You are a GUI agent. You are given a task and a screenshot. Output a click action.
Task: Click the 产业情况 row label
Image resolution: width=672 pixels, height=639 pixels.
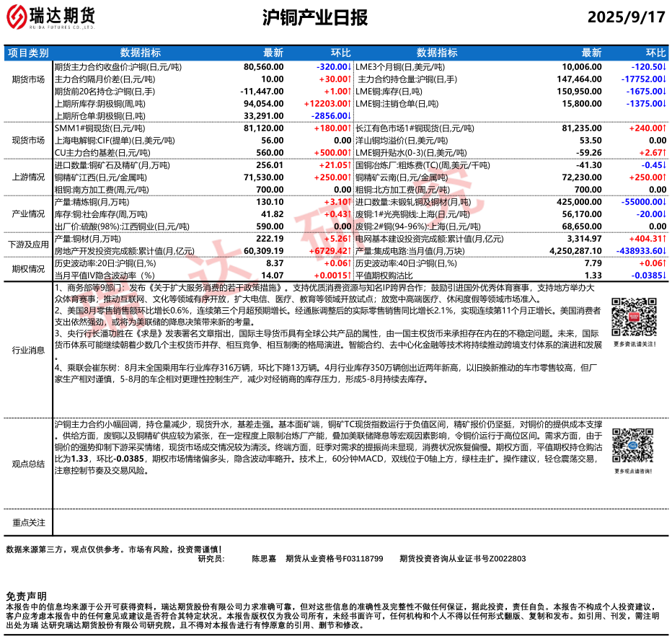point(28,214)
